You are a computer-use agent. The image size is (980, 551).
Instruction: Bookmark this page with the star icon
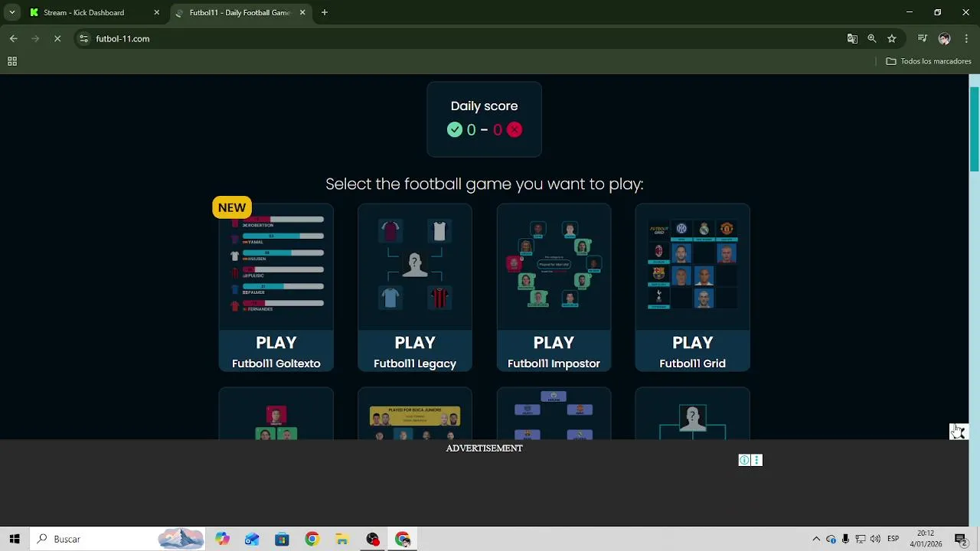click(x=892, y=38)
